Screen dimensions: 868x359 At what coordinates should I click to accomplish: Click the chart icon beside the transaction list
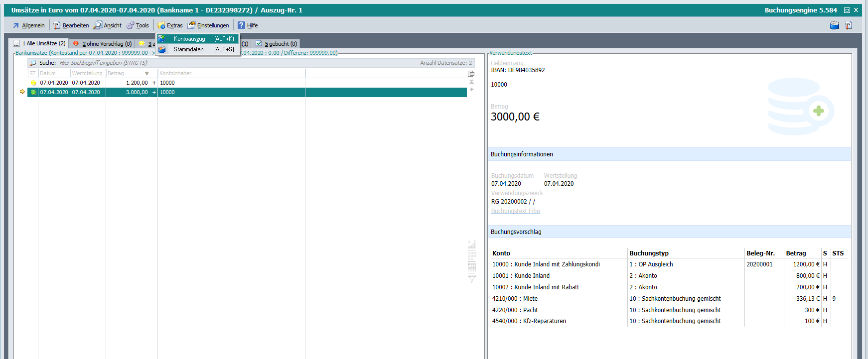click(471, 244)
